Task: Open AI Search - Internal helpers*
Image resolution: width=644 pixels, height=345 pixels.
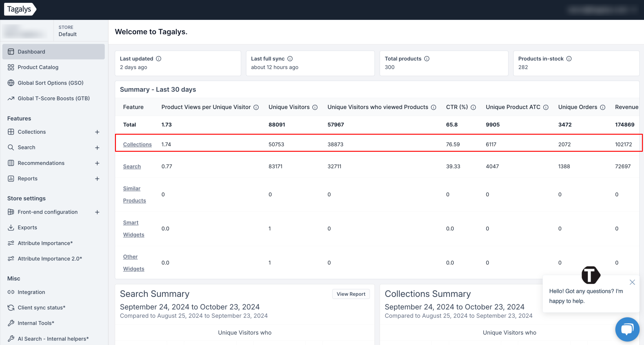Action: point(53,339)
